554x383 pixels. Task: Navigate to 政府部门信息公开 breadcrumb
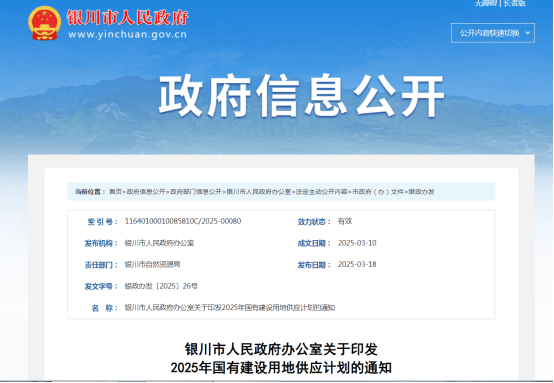(x=196, y=192)
